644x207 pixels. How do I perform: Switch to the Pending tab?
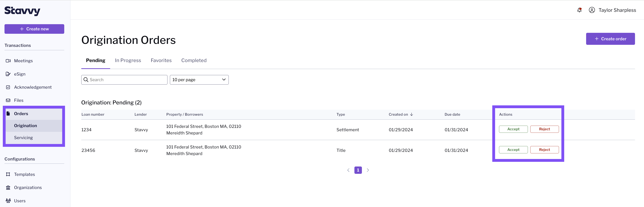coord(96,60)
